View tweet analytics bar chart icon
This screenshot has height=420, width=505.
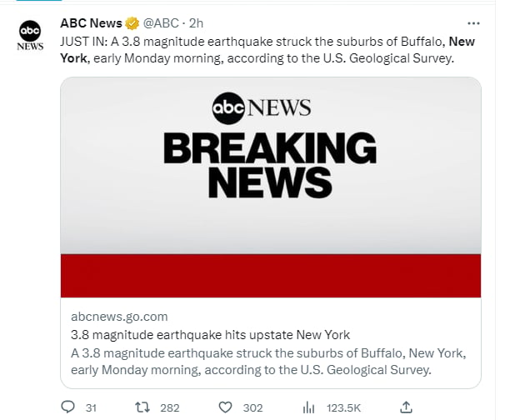[308, 407]
